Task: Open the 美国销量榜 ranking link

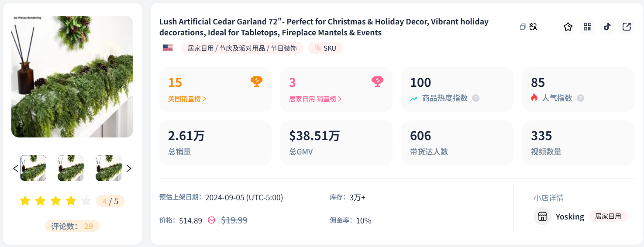Action: click(187, 99)
